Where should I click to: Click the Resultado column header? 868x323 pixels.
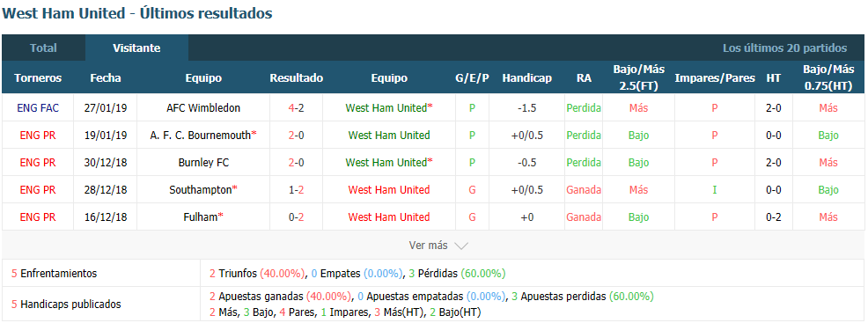(296, 78)
